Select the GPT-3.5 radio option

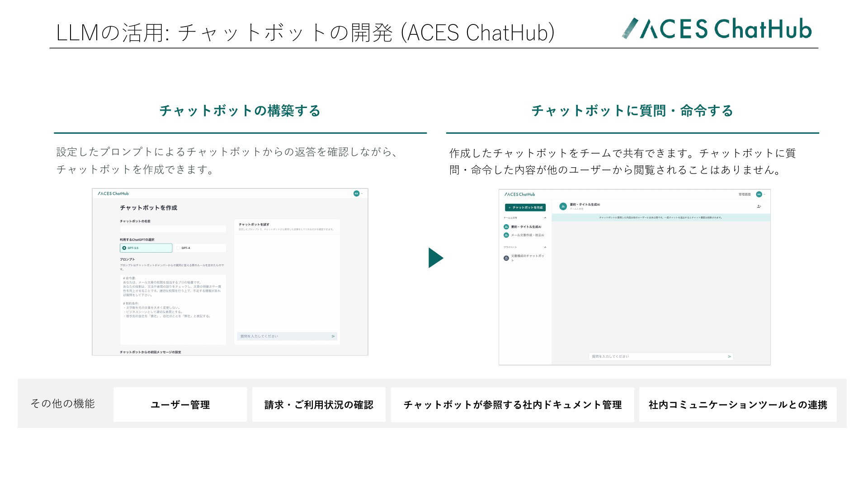coord(146,248)
